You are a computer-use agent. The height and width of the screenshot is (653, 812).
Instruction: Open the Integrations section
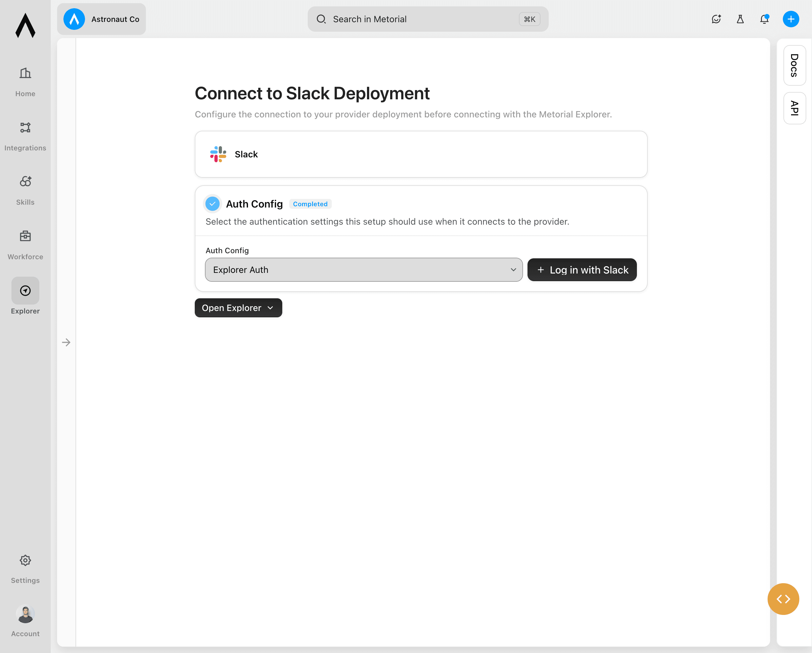25,136
